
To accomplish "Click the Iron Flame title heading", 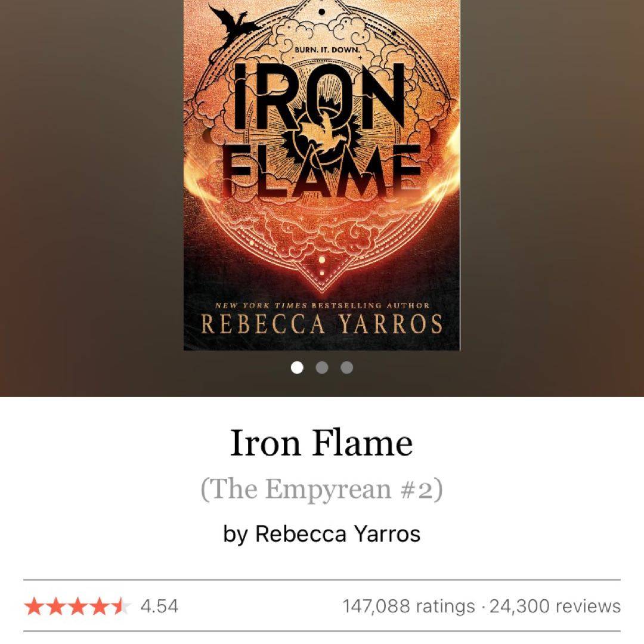I will 321,442.
